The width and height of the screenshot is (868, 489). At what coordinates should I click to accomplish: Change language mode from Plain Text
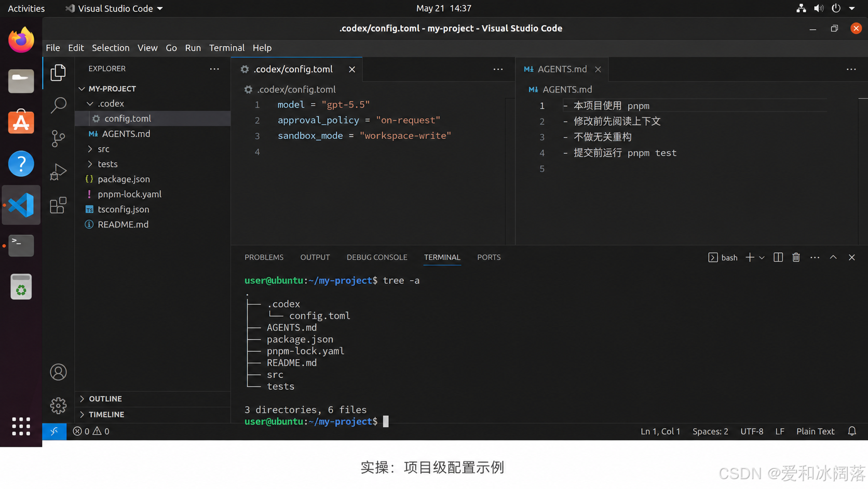[816, 431]
